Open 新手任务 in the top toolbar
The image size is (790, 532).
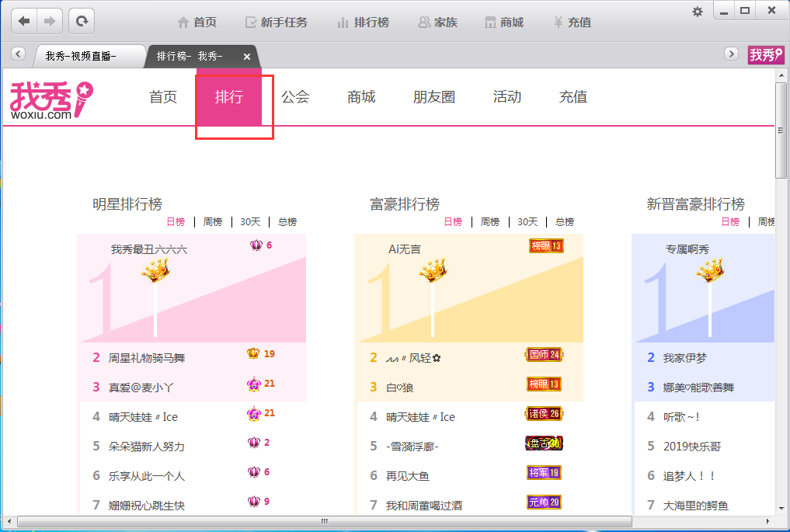[276, 23]
